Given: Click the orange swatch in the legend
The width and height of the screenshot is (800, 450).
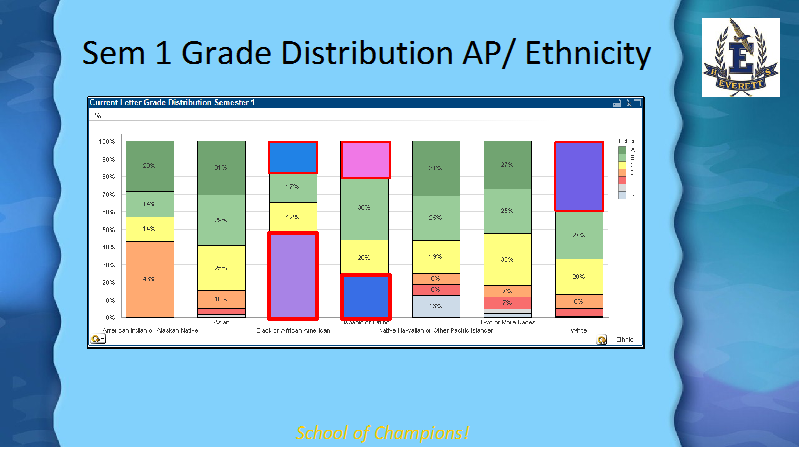Looking at the screenshot, I should [622, 172].
